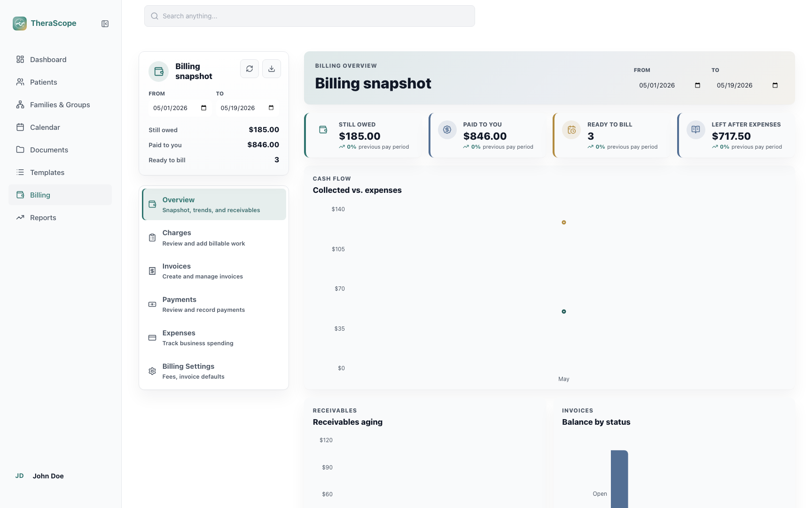Click the small card 05/01/2026 From date

[x=170, y=108]
